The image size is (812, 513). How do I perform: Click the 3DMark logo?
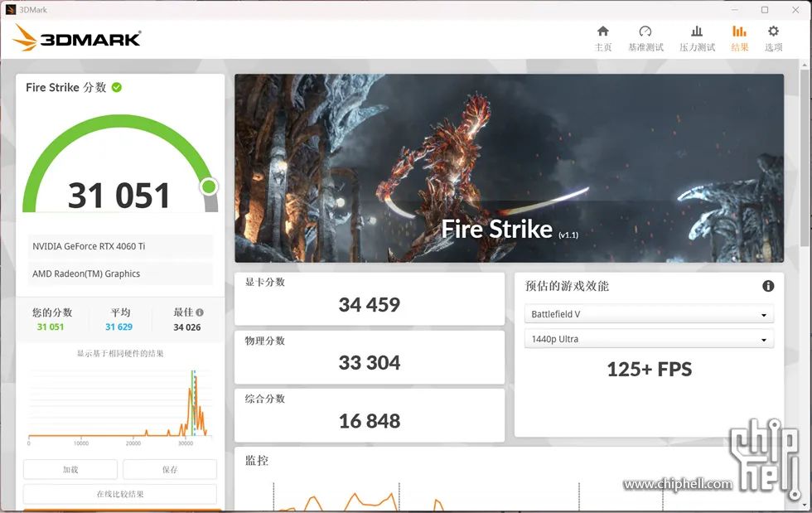[x=76, y=38]
